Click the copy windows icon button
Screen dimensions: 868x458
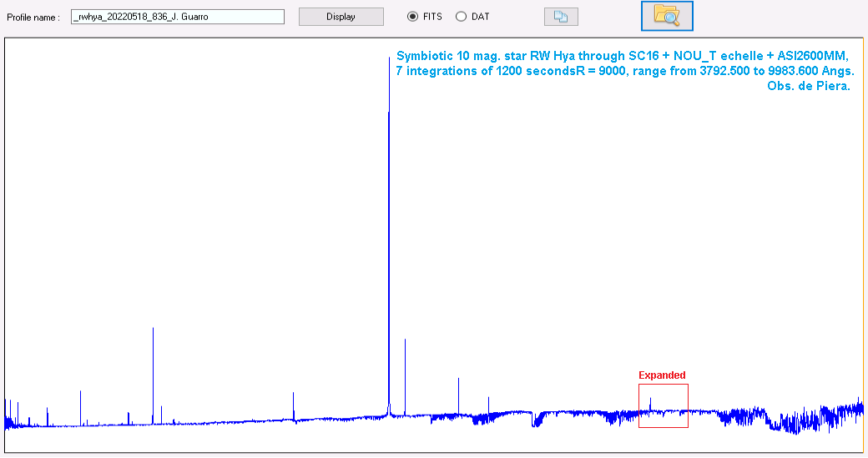point(560,17)
